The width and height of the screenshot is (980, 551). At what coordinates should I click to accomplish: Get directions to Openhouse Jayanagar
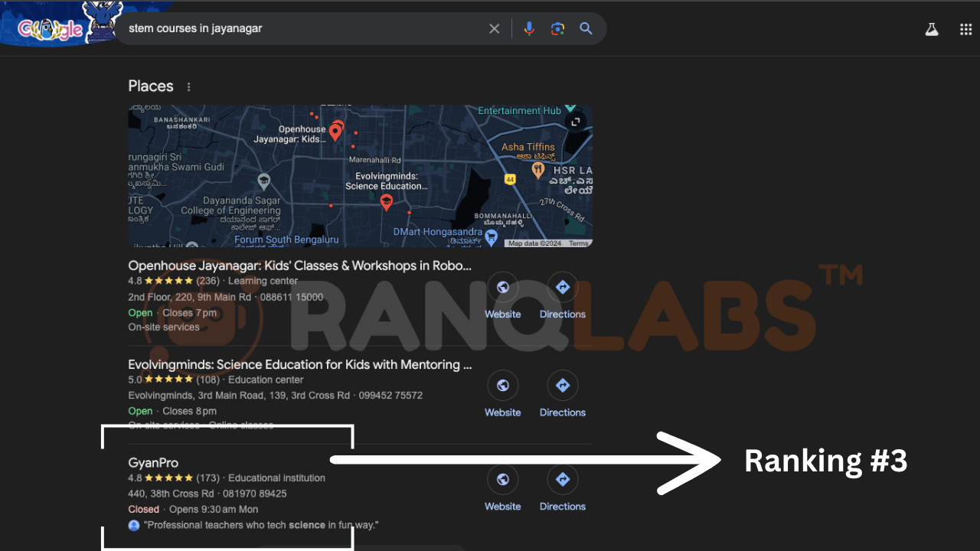[562, 296]
